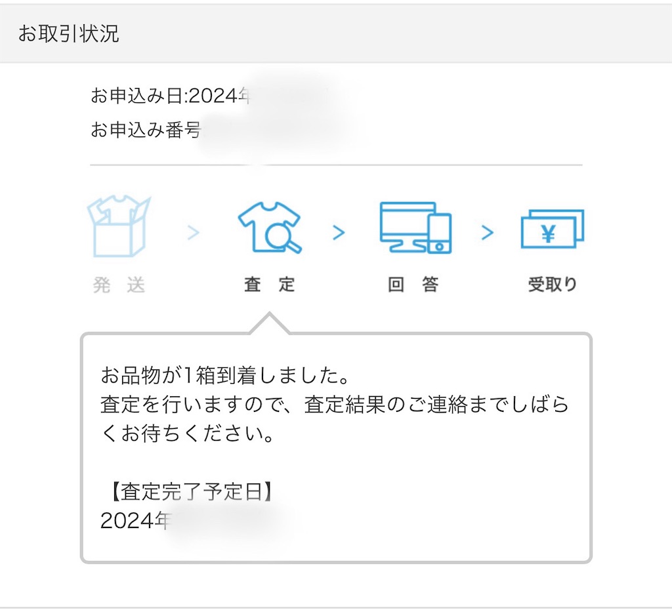Click the chevron between 査定 and 回答
The width and height of the screenshot is (672, 616).
point(339,233)
